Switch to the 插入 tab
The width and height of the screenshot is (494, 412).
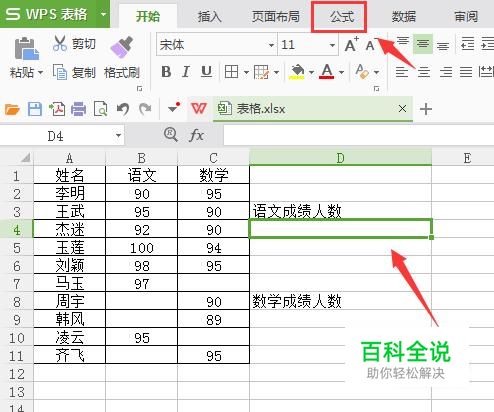209,16
